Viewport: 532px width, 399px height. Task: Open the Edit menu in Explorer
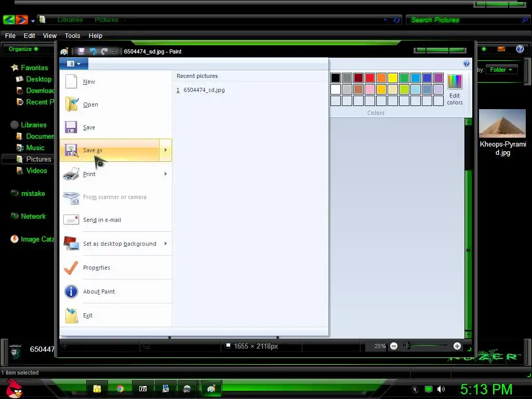pos(29,36)
